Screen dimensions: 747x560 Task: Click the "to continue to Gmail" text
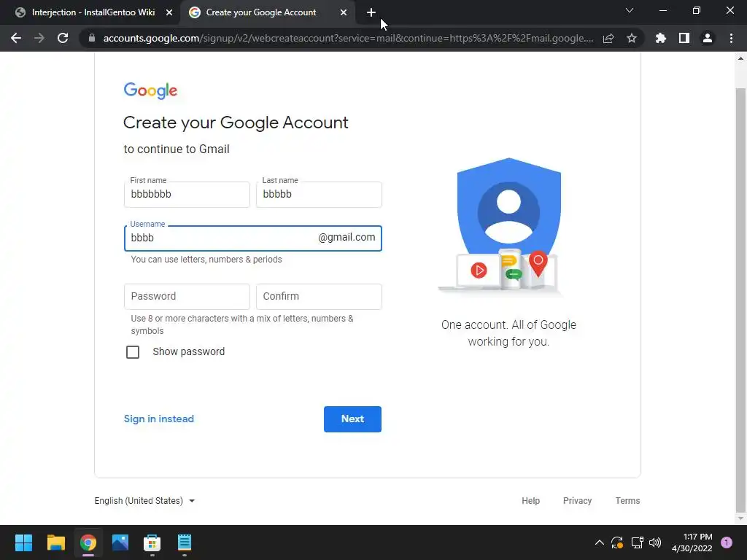[177, 149]
